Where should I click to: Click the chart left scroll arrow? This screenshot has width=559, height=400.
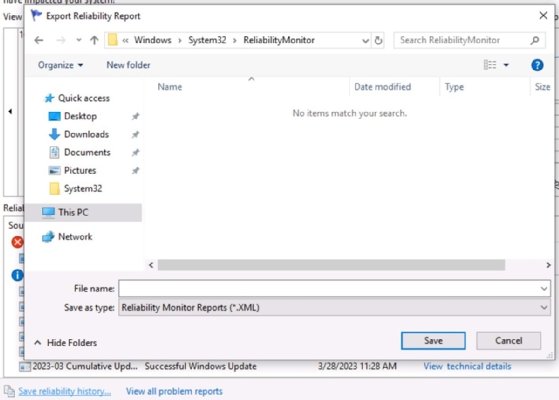10,112
